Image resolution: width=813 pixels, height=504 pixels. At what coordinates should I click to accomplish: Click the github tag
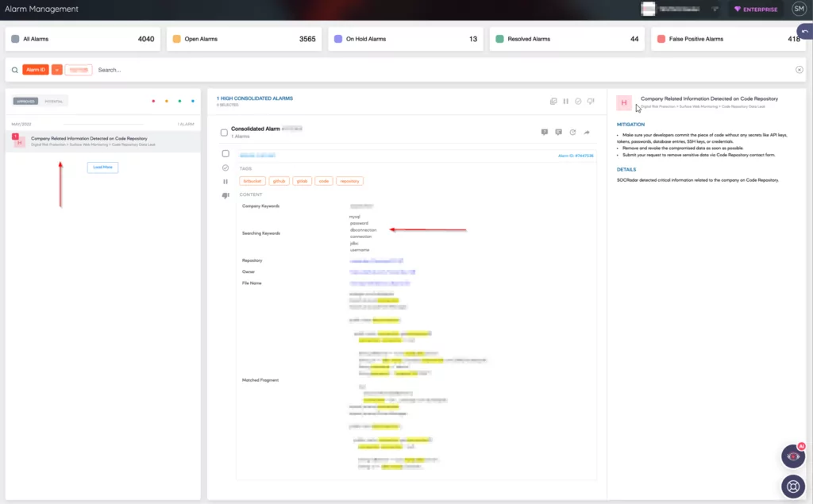pyautogui.click(x=279, y=181)
